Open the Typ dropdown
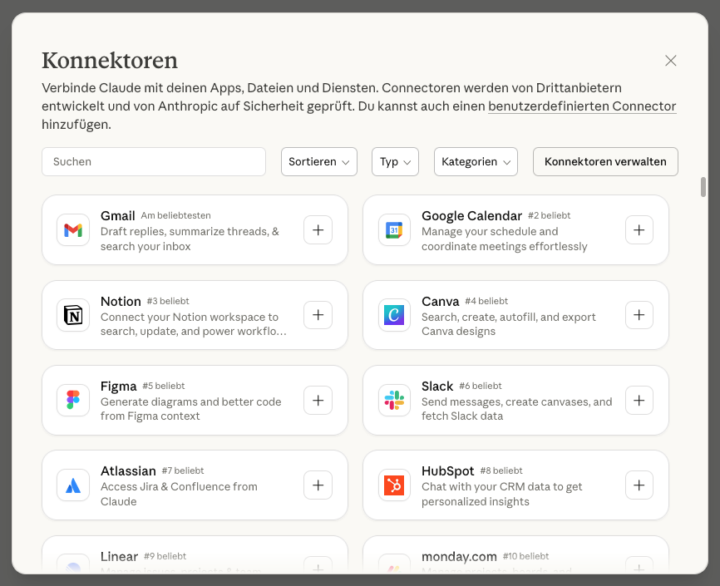Screen dimensions: 720x586 click(x=395, y=162)
